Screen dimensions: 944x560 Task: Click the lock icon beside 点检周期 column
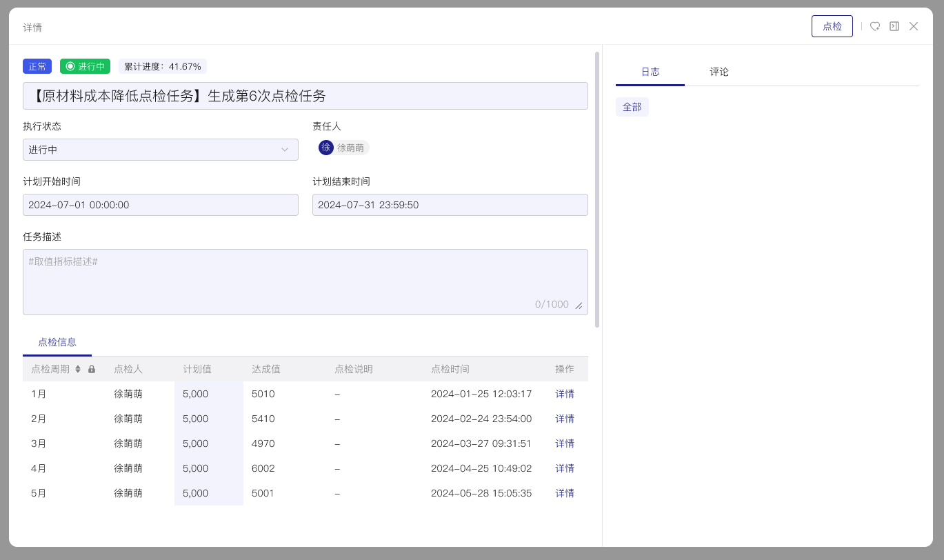click(x=92, y=369)
